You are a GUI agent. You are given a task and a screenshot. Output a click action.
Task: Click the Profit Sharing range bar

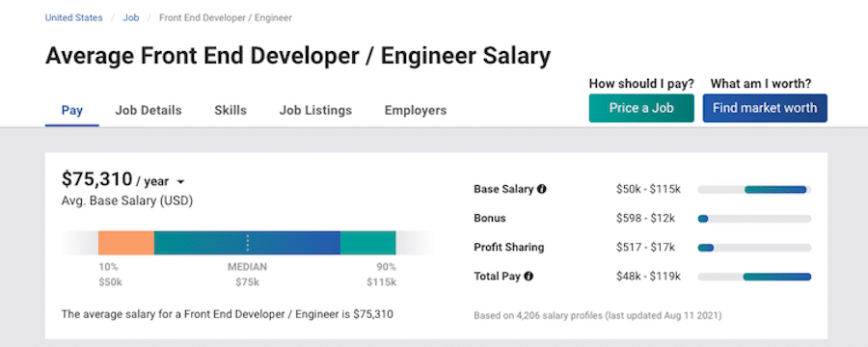[x=754, y=248]
